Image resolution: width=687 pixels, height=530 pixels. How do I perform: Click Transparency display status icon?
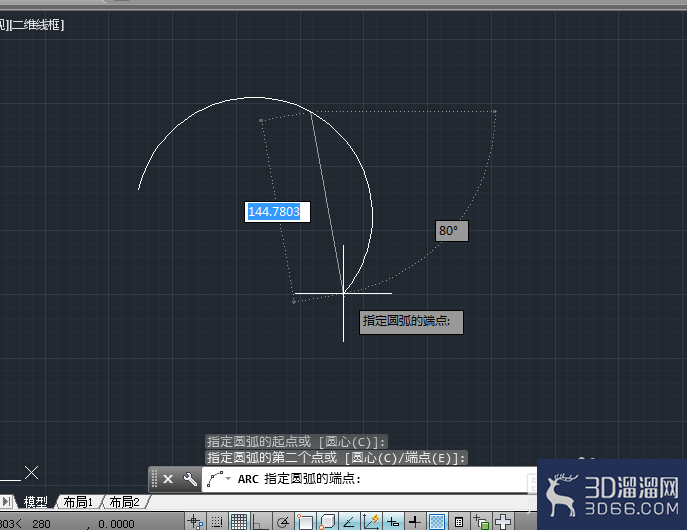[x=437, y=522]
